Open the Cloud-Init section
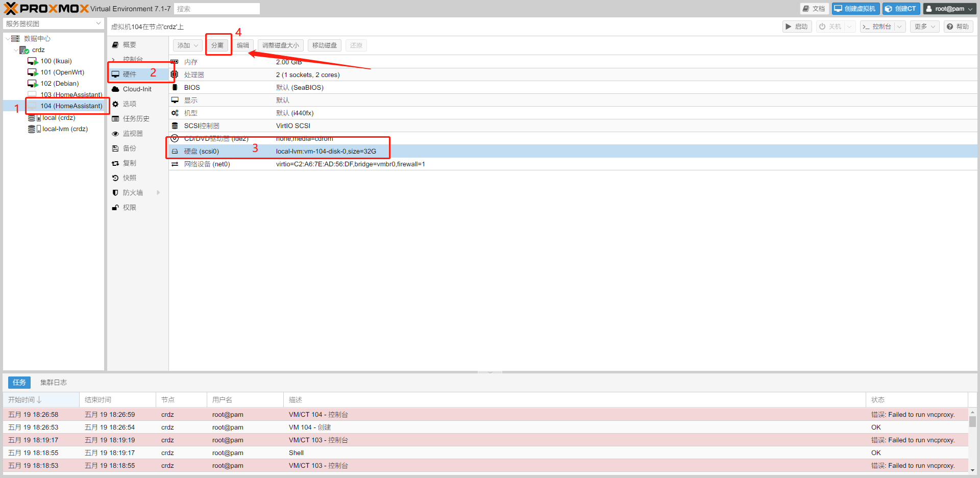 137,89
